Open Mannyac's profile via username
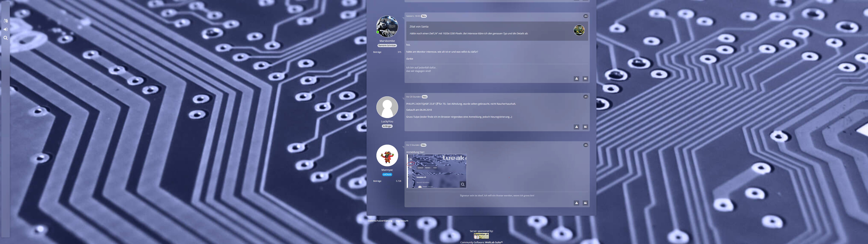Screen dimensions: 868x244 tap(387, 170)
